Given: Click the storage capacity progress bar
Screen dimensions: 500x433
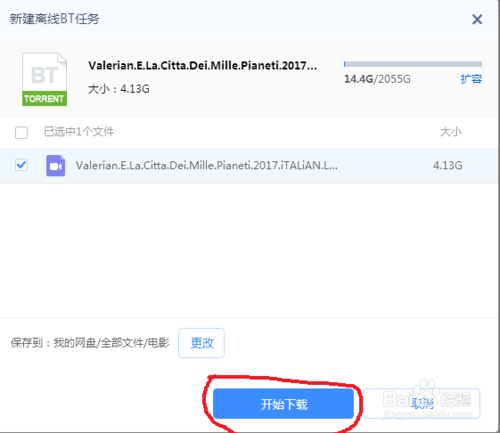Looking at the screenshot, I should [413, 64].
